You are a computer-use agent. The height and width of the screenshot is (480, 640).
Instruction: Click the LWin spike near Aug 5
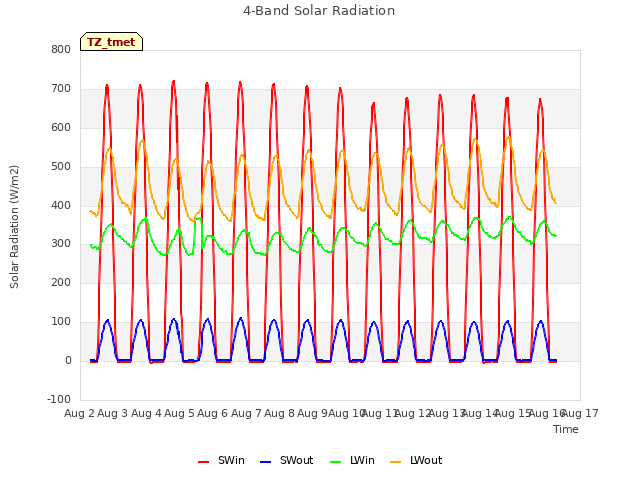click(198, 219)
